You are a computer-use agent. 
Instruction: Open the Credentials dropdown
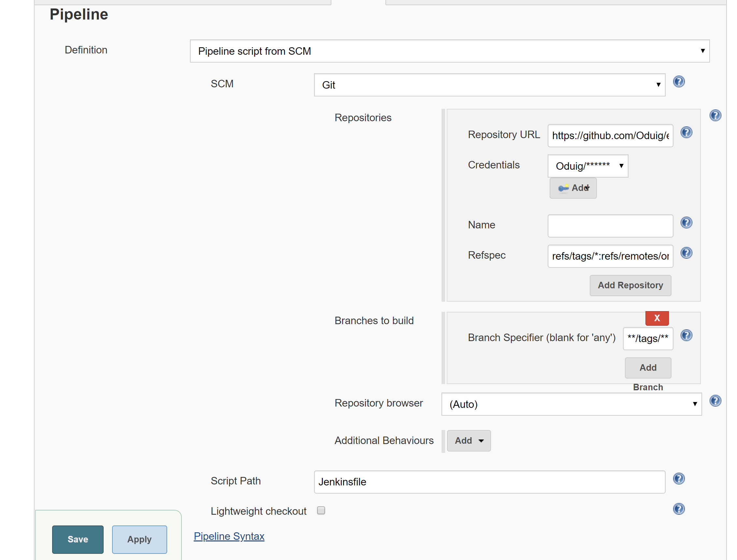[588, 166]
